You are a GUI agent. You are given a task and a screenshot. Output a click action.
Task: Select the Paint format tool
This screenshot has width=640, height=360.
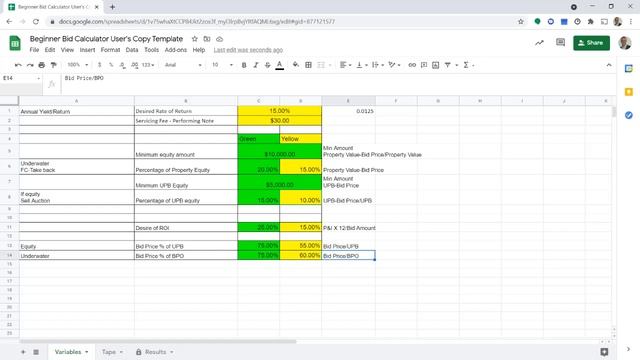[x=53, y=65]
